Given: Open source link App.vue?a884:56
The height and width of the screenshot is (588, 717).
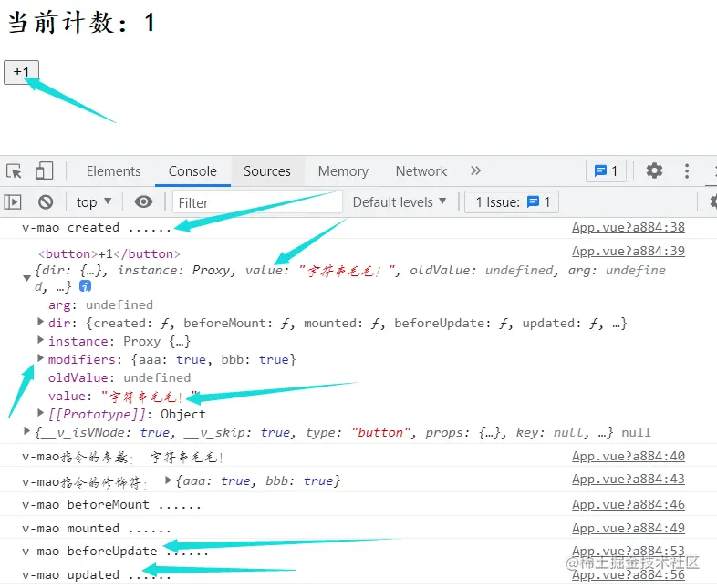Looking at the screenshot, I should 629,574.
